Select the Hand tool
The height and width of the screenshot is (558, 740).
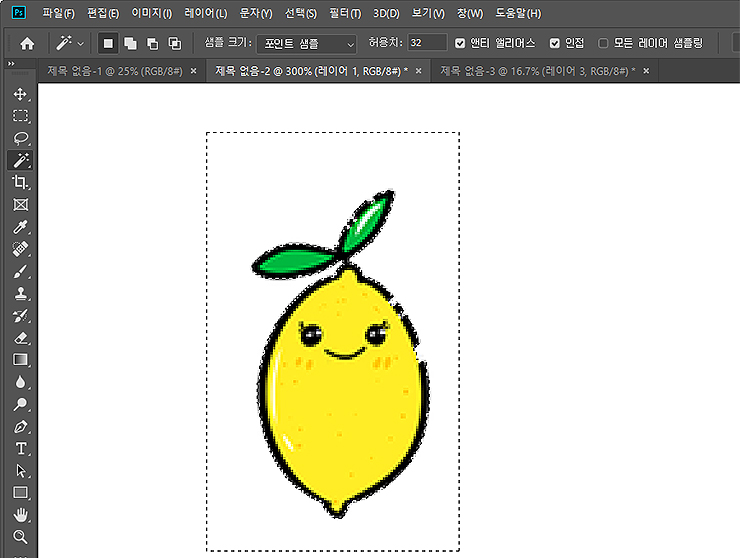[20, 515]
